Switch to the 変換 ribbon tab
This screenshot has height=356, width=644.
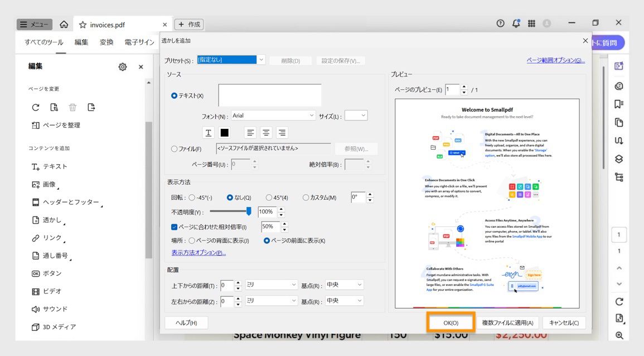click(106, 41)
